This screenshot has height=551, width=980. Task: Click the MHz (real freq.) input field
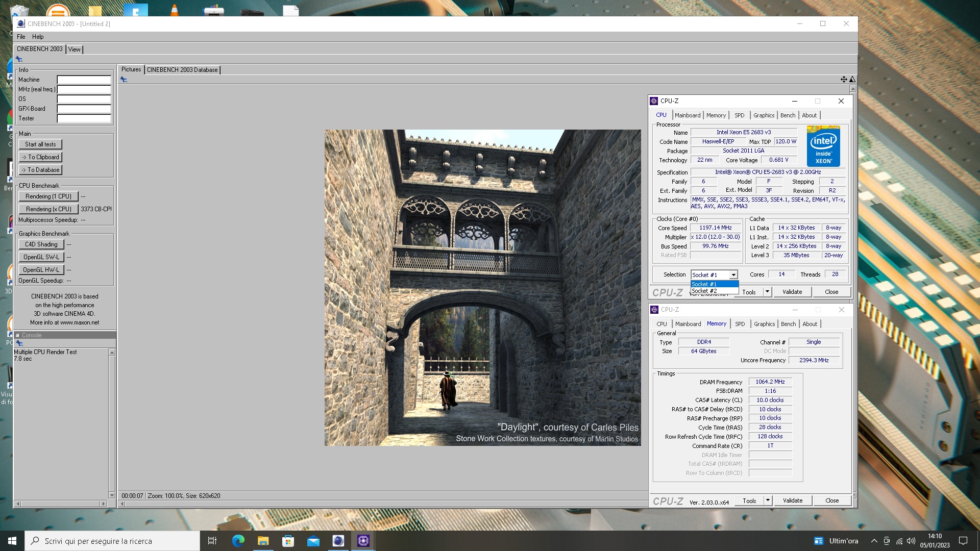pyautogui.click(x=84, y=89)
